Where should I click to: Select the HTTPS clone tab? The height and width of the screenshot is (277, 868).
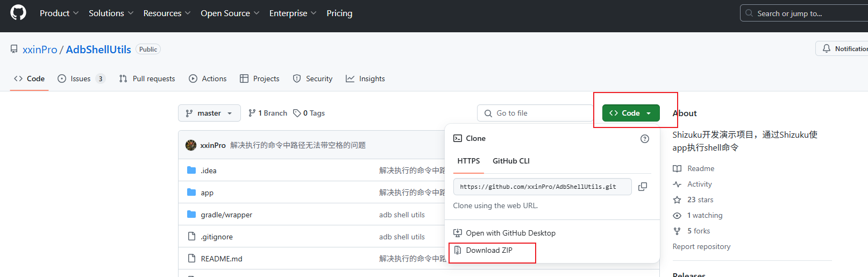point(468,161)
